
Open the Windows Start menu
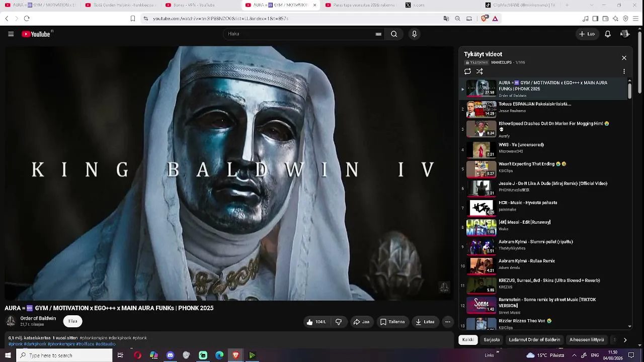click(x=8, y=355)
